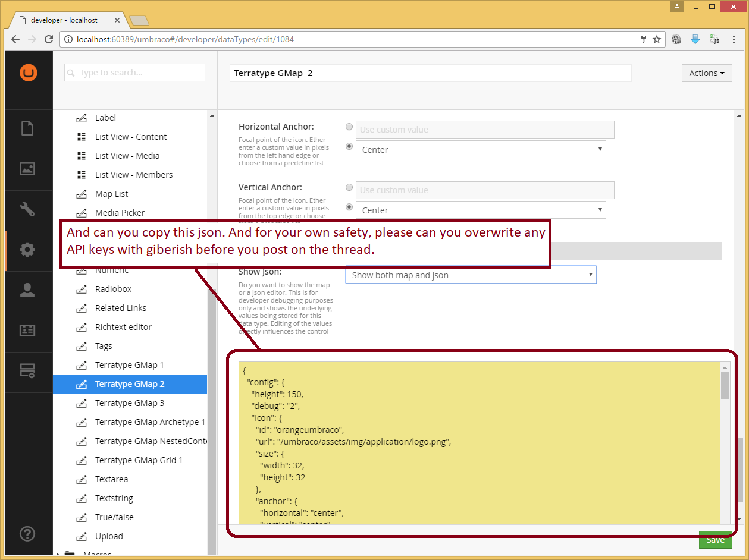749x560 pixels.
Task: Select List View - Media item
Action: (127, 156)
